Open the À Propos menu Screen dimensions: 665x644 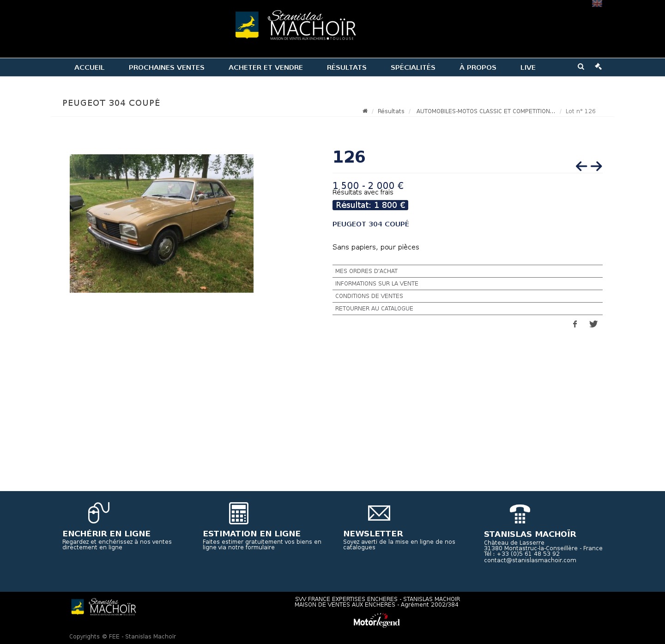click(478, 67)
